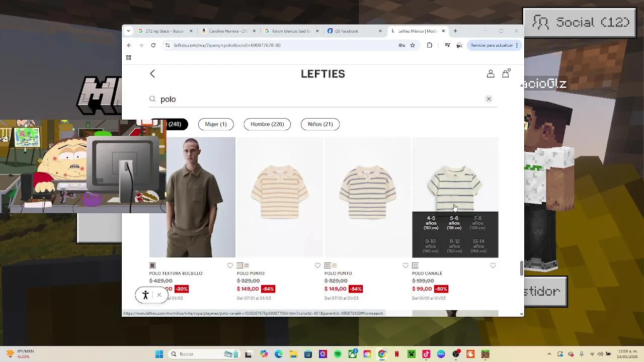Open POLO TEXTURA BOLSILLO product link
This screenshot has width=644, height=362.
click(176, 274)
